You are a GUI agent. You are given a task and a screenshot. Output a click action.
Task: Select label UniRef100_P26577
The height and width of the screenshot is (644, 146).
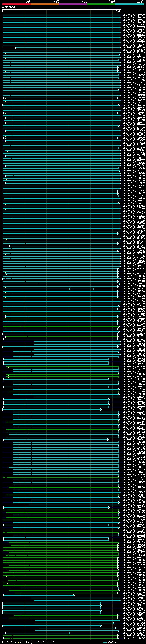click(134, 161)
